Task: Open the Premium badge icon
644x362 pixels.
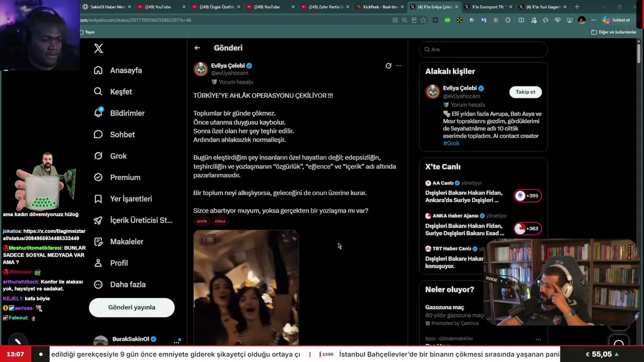Action: coord(98,177)
